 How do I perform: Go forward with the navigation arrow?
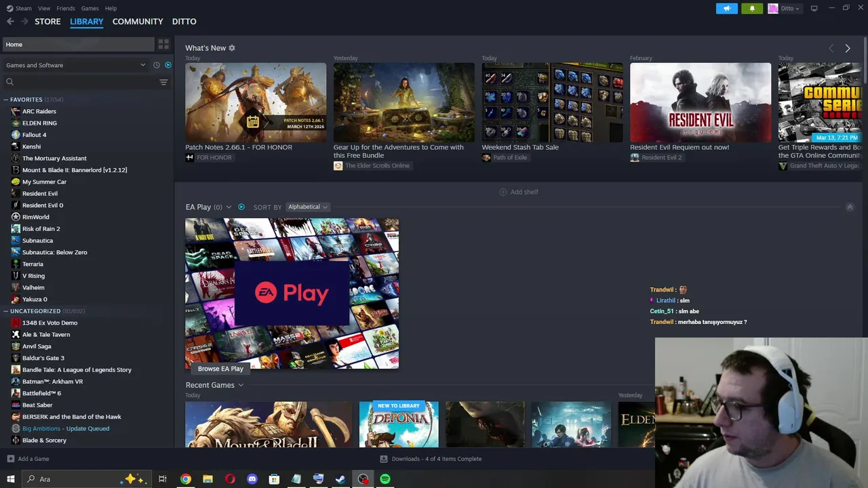(24, 22)
